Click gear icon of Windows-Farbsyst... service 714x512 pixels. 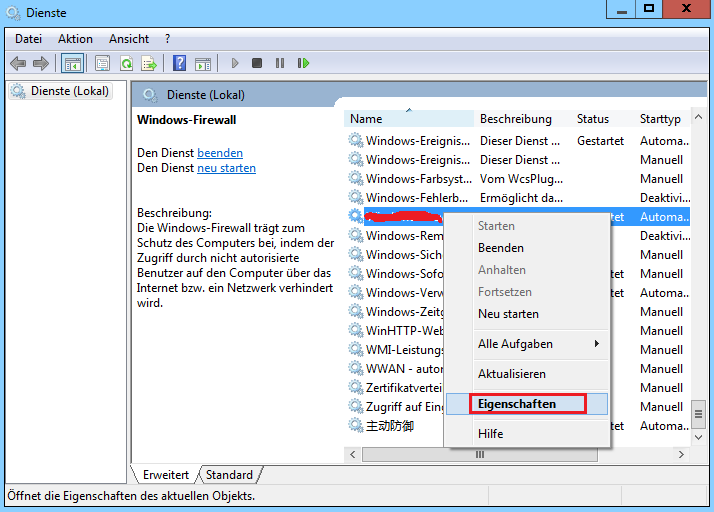point(356,179)
